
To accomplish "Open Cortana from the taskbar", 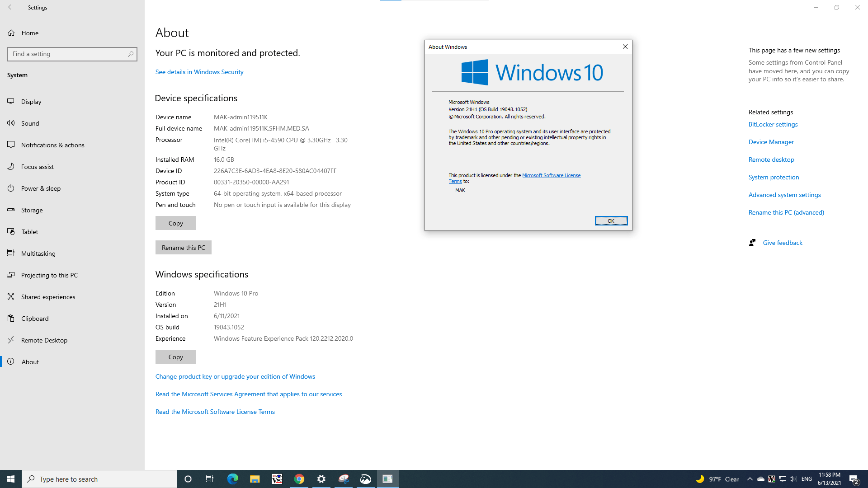I will tap(188, 479).
